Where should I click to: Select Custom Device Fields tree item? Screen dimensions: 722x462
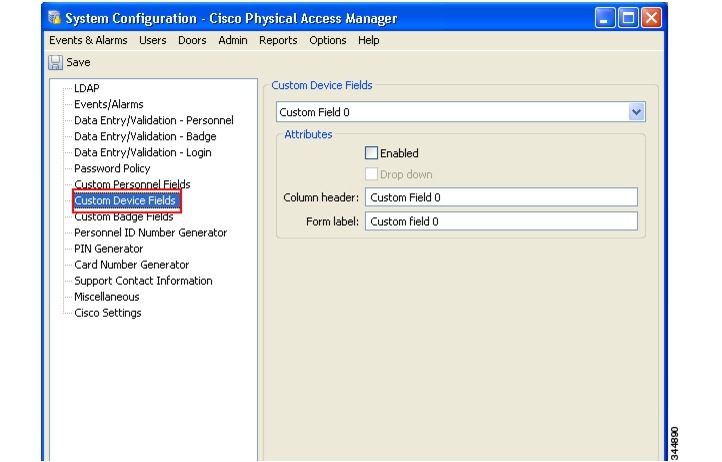coord(125,200)
